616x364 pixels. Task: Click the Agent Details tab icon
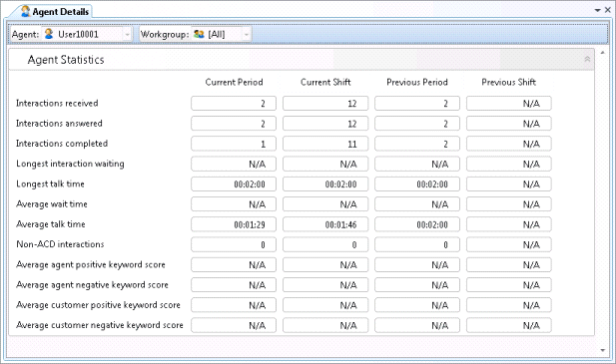[26, 11]
